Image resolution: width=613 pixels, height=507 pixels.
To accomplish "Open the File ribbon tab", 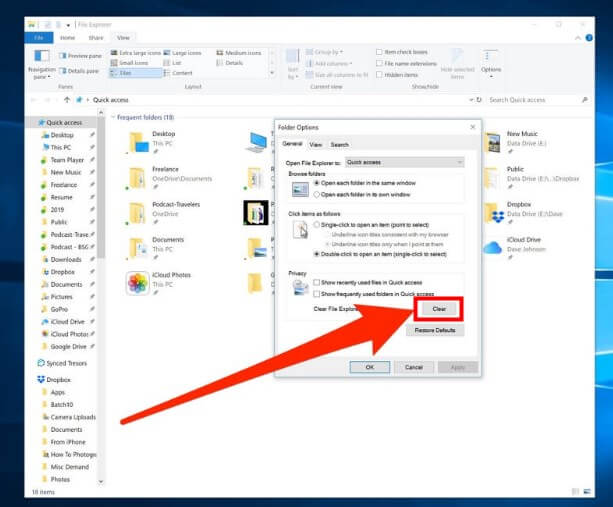I will (39, 38).
